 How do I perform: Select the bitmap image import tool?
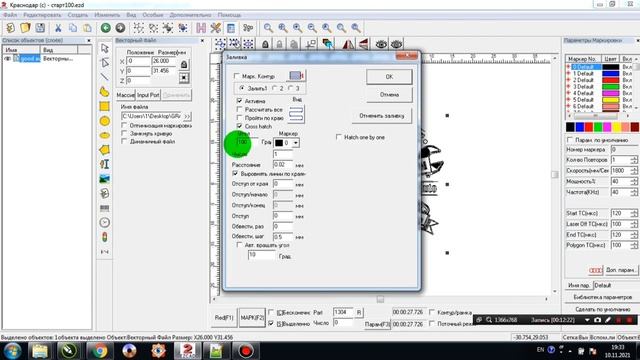(x=104, y=179)
